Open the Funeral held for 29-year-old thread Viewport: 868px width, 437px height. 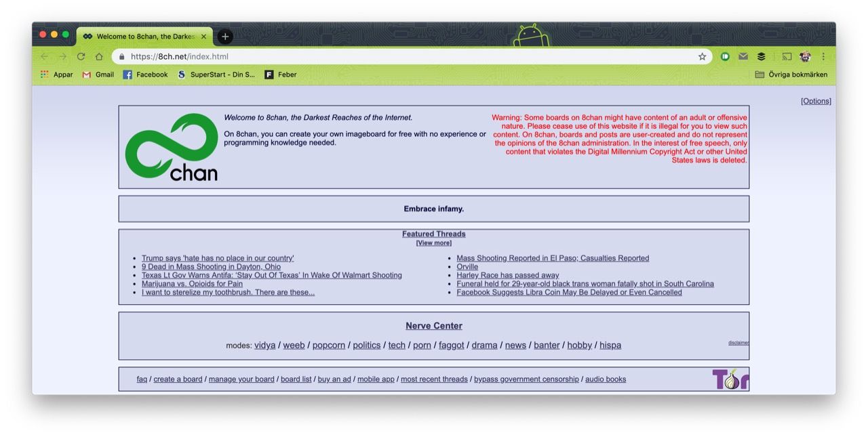coord(585,284)
